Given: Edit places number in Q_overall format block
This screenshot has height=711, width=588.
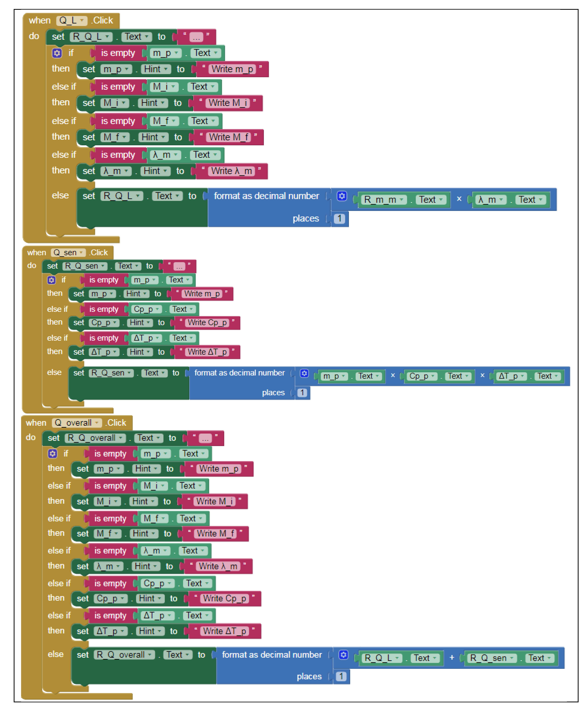Looking at the screenshot, I should (x=341, y=677).
